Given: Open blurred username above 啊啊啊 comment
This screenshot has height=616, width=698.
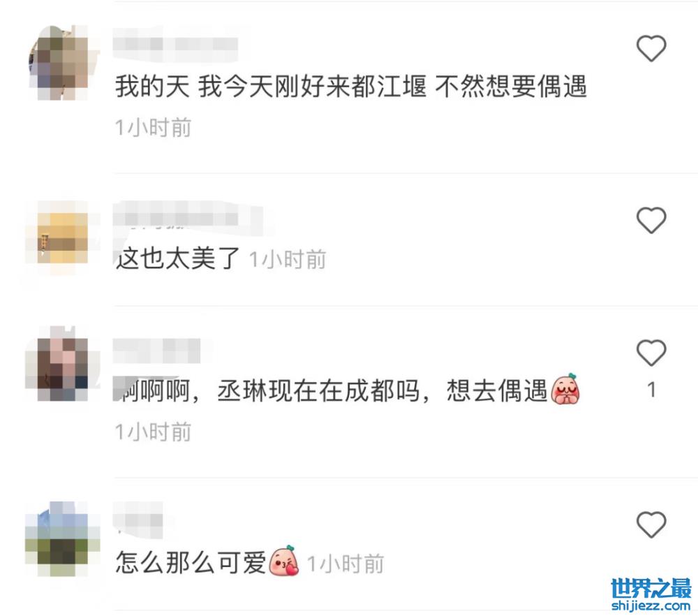Looking at the screenshot, I should [x=156, y=351].
